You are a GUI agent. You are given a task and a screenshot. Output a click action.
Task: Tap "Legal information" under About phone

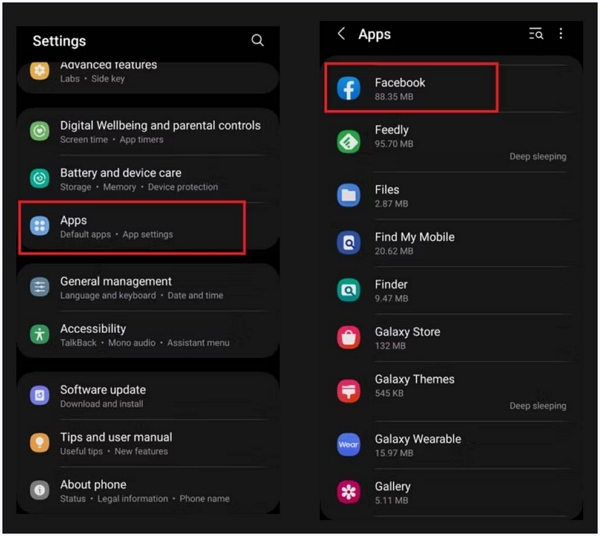132,499
